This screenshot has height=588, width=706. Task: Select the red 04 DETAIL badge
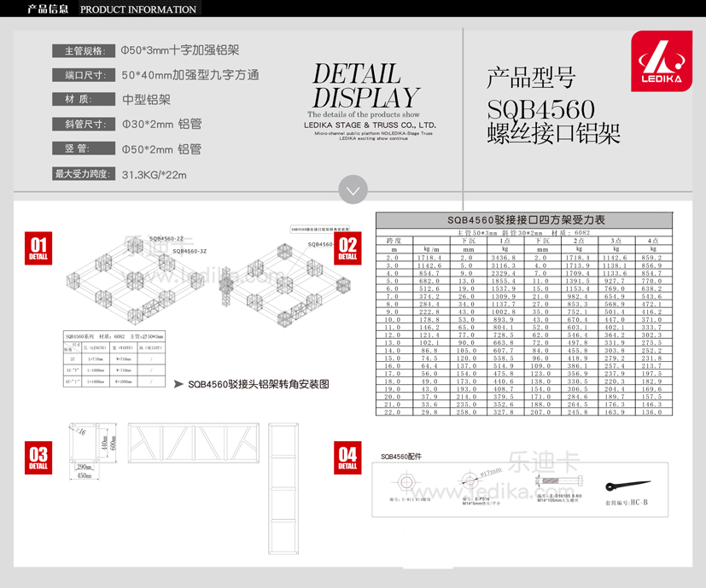pyautogui.click(x=347, y=457)
